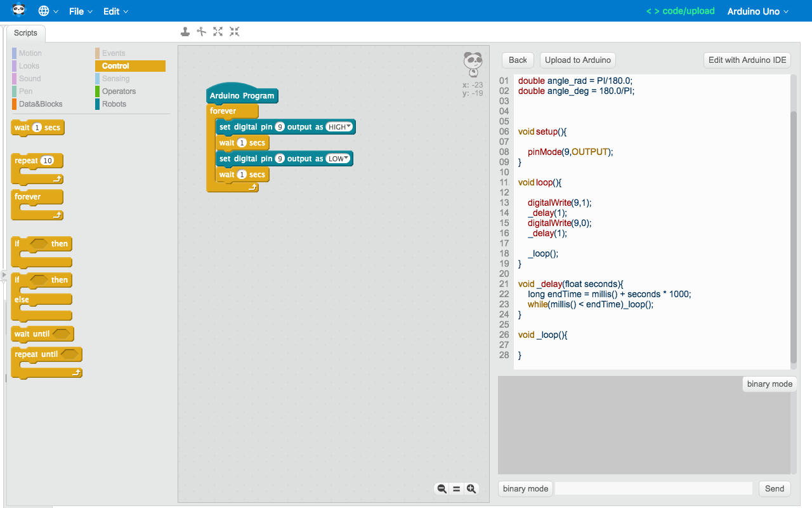Toggle code/upload mode
812x508 pixels.
[680, 11]
